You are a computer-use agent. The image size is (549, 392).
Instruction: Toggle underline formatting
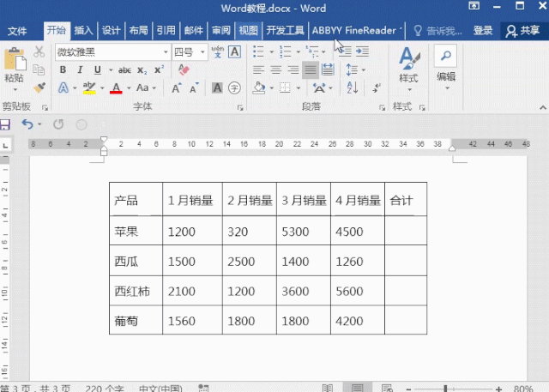point(98,69)
